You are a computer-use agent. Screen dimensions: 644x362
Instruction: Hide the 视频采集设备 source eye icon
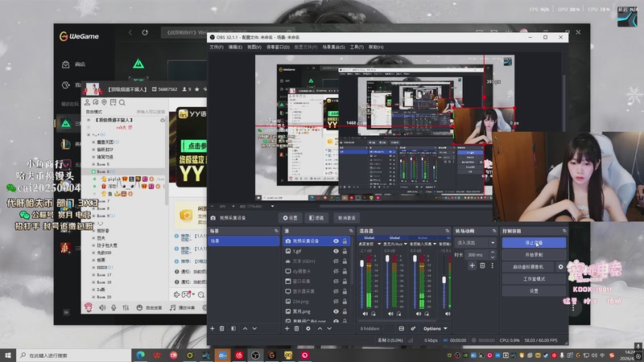[x=336, y=241]
